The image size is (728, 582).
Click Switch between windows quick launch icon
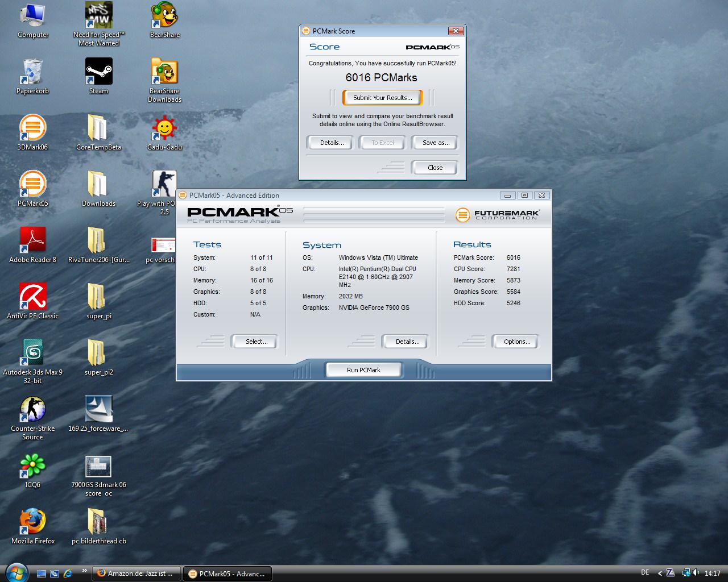pos(55,573)
